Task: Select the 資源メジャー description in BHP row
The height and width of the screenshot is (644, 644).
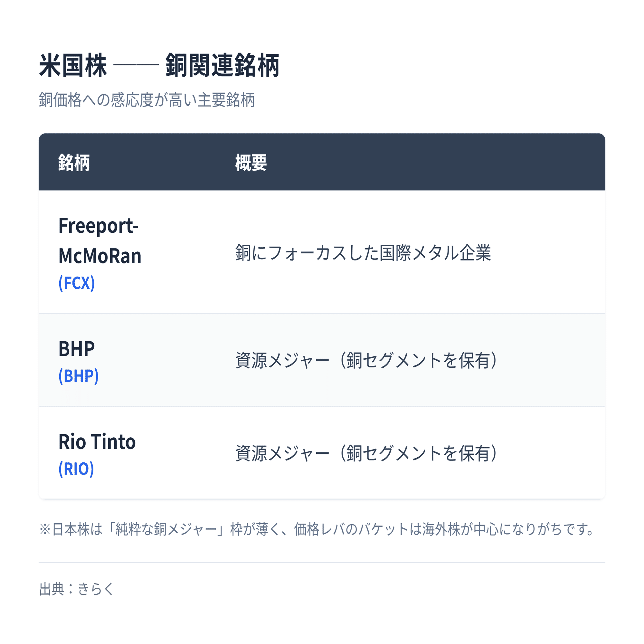Action: click(367, 360)
